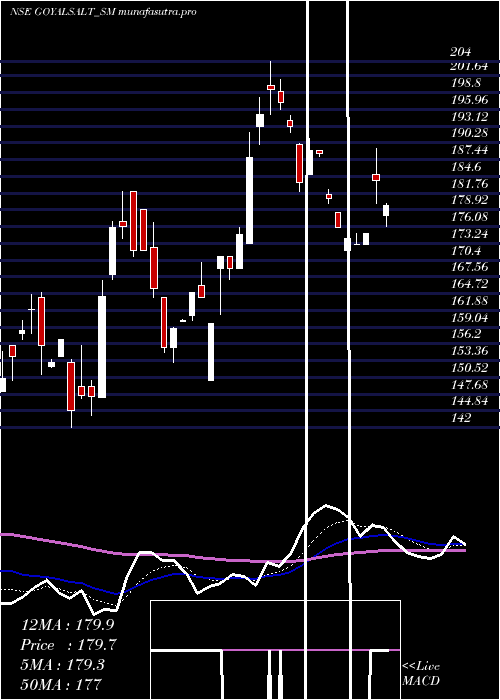Click the 153.36 price axis label
The image size is (500, 700).
pos(469,351)
